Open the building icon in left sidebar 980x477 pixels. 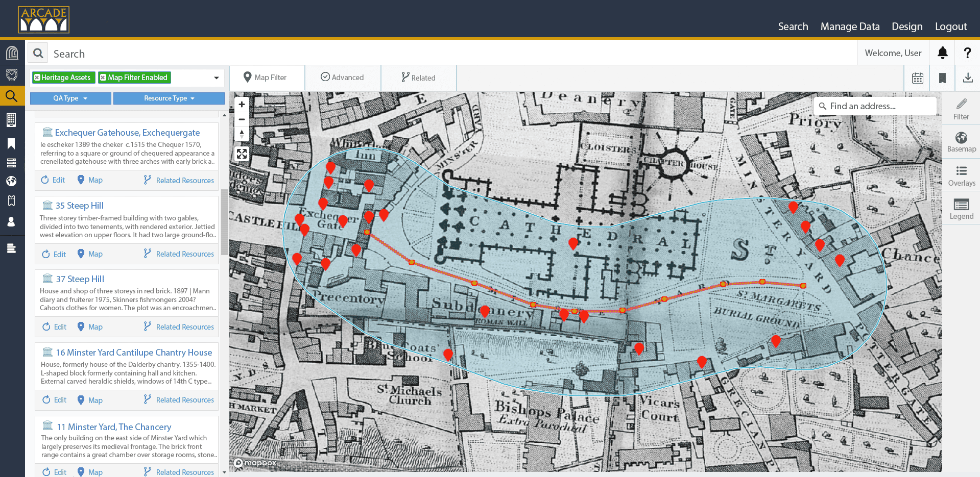11,120
